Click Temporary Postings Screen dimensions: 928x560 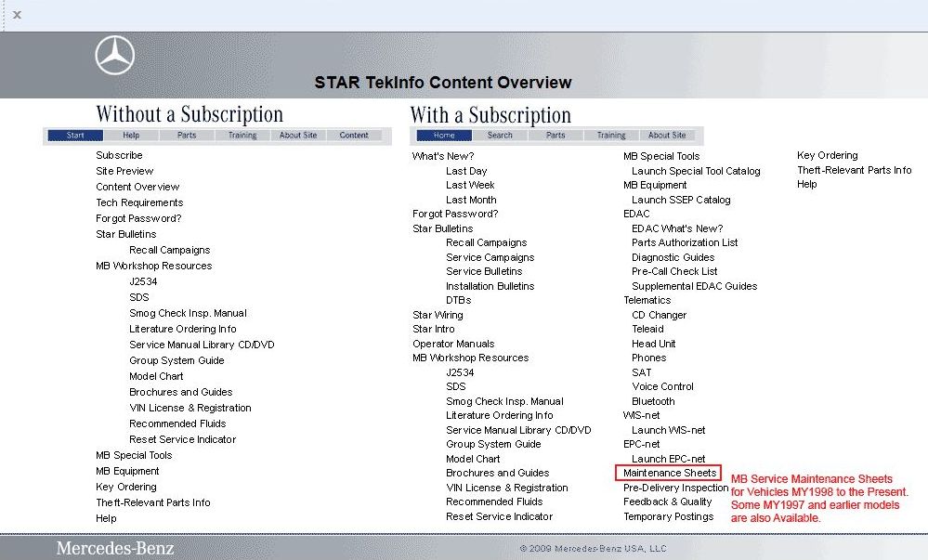pos(668,516)
